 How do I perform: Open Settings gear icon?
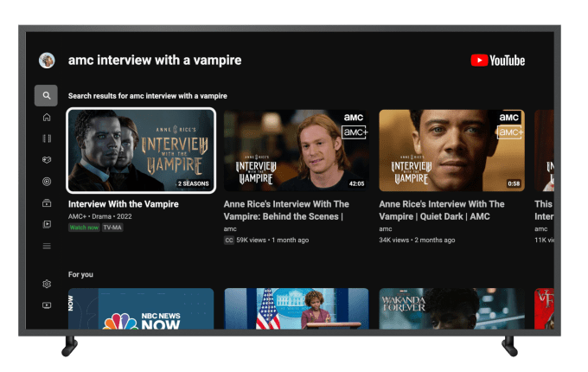tap(47, 284)
